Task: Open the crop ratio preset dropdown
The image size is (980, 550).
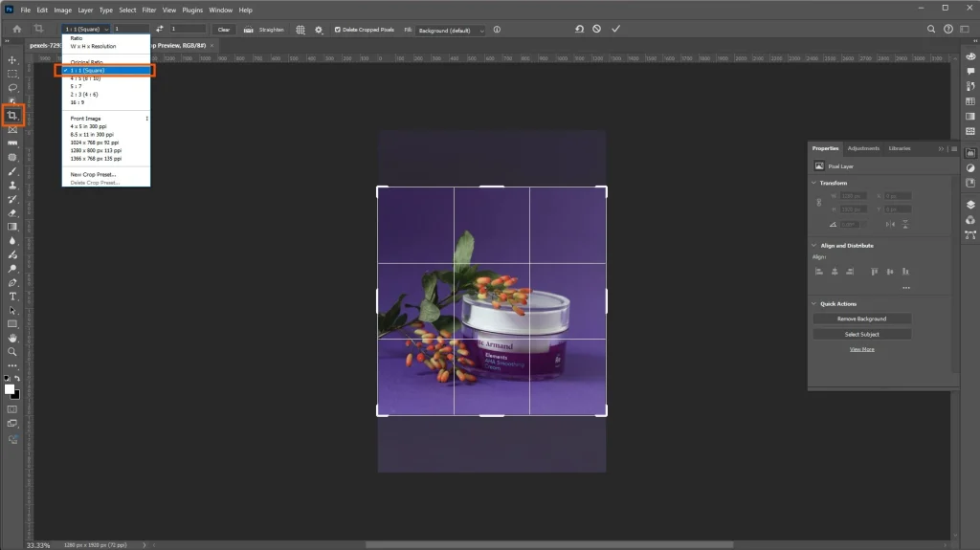Action: coord(86,29)
